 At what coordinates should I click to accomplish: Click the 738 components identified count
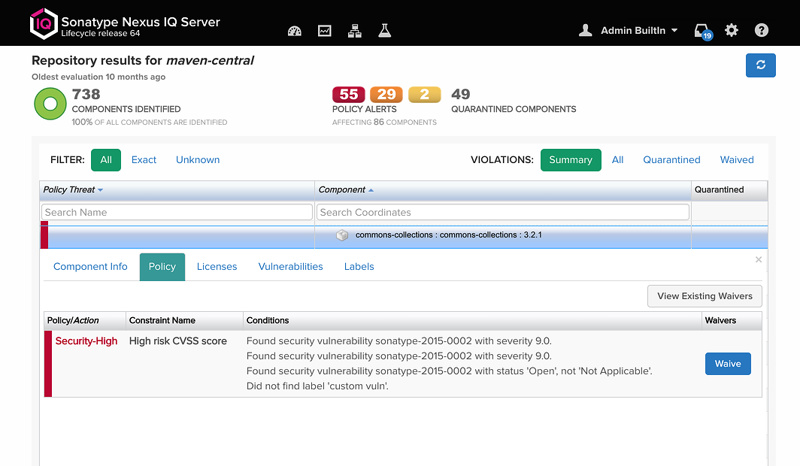86,94
